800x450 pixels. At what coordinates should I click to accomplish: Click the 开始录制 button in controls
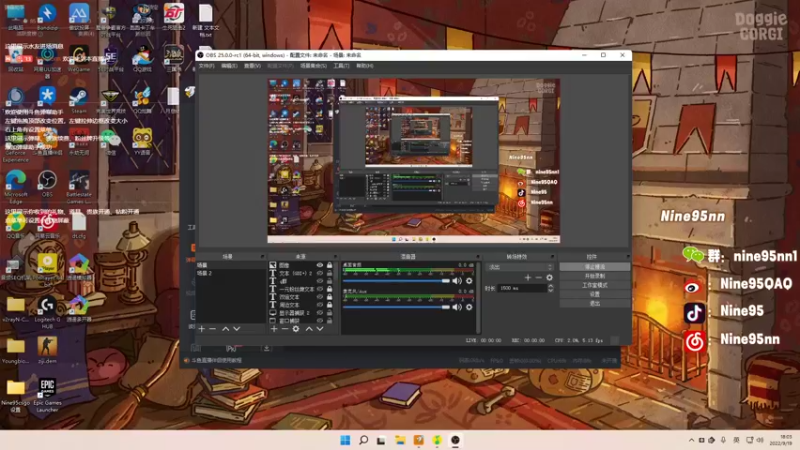point(594,276)
